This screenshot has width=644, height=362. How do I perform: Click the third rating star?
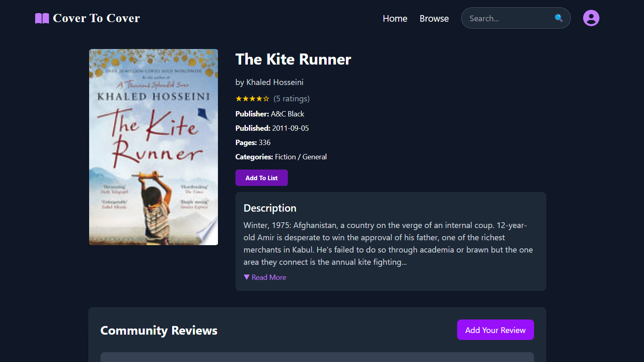[252, 98]
